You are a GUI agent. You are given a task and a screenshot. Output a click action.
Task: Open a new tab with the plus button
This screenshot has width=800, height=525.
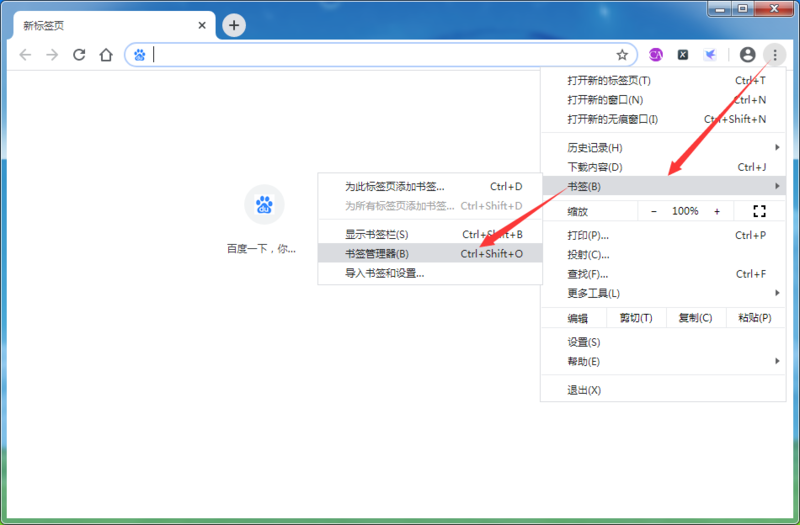coord(234,25)
